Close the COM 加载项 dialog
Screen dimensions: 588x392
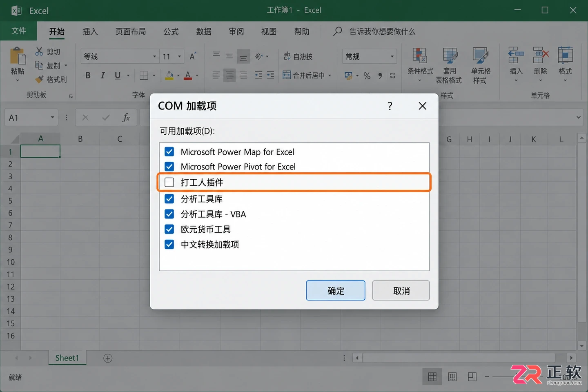(x=423, y=106)
